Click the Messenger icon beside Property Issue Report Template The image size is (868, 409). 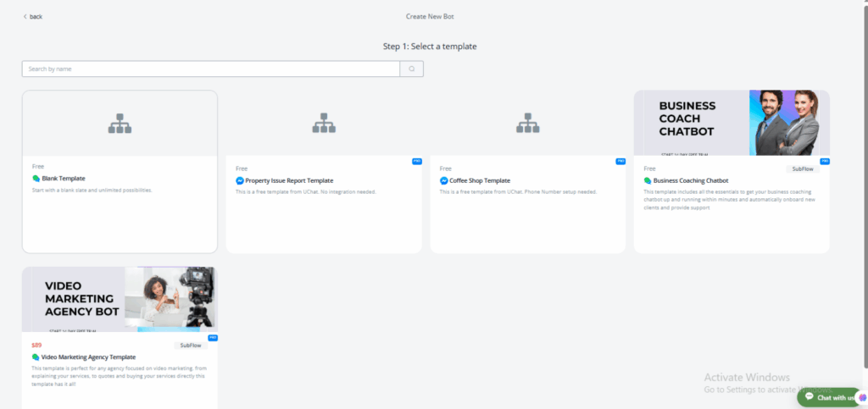pos(240,180)
